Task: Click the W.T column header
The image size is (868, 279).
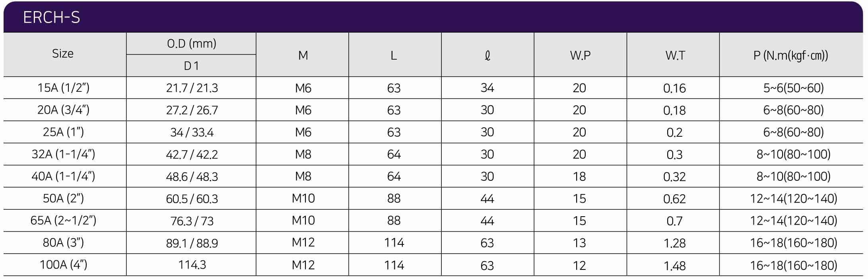Action: pos(675,55)
